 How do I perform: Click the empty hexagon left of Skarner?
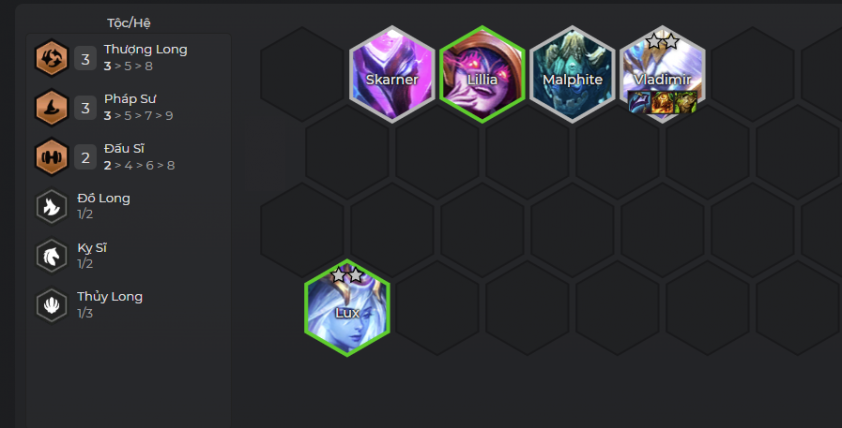click(x=302, y=75)
